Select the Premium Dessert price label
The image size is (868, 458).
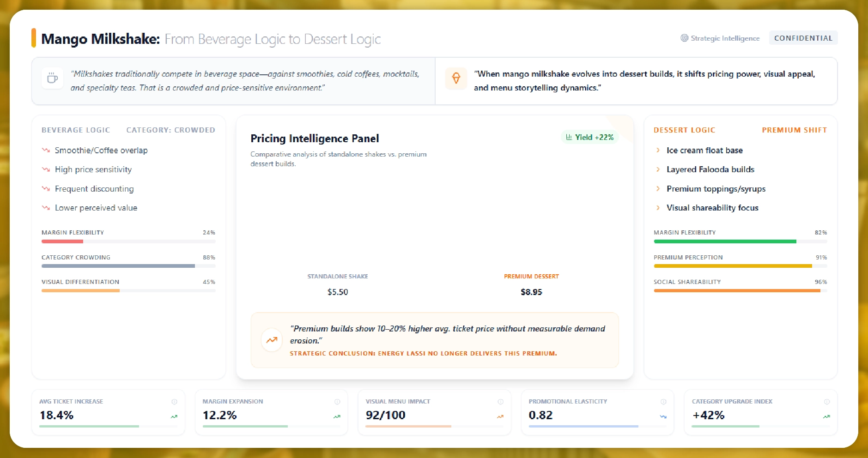click(531, 292)
